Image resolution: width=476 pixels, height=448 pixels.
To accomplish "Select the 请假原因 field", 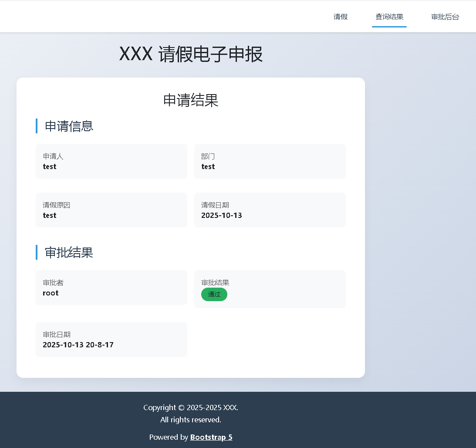I will (x=111, y=210).
